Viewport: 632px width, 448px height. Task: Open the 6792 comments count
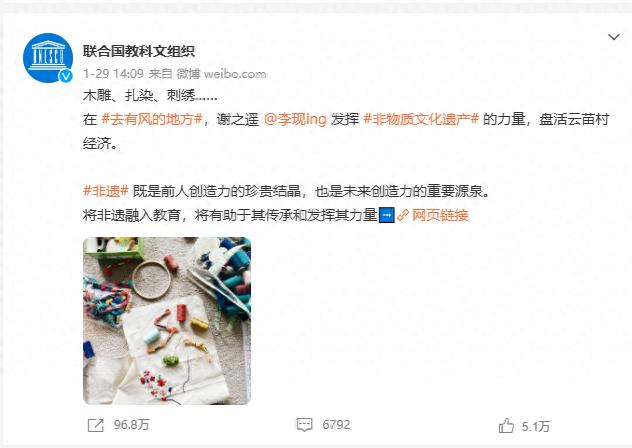336,425
